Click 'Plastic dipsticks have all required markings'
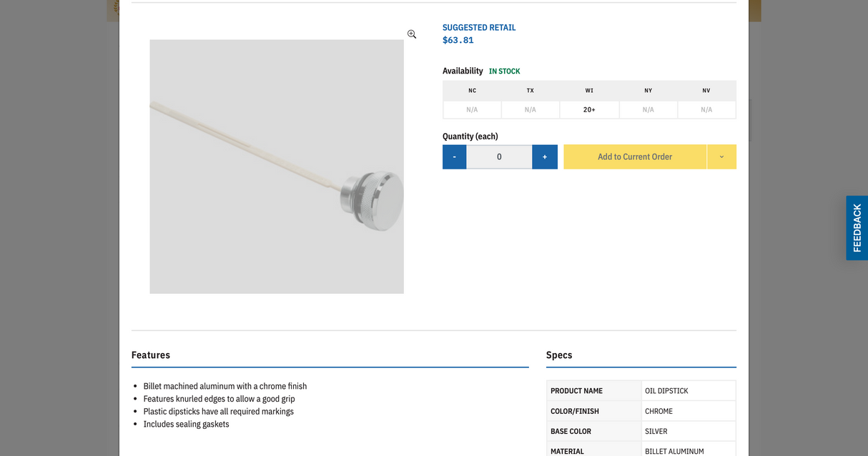The width and height of the screenshot is (868, 456). point(218,411)
